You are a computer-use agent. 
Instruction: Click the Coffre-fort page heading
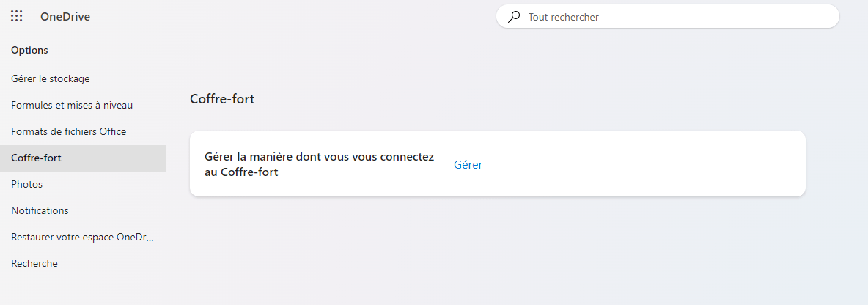pyautogui.click(x=222, y=100)
